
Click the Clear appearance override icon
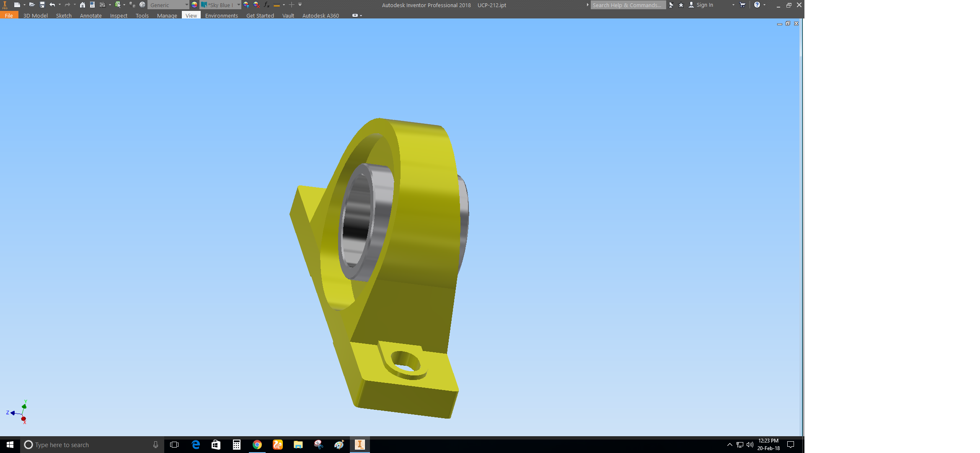point(256,5)
